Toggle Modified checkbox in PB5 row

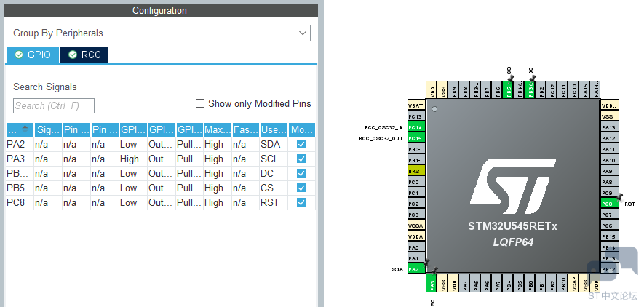click(301, 188)
